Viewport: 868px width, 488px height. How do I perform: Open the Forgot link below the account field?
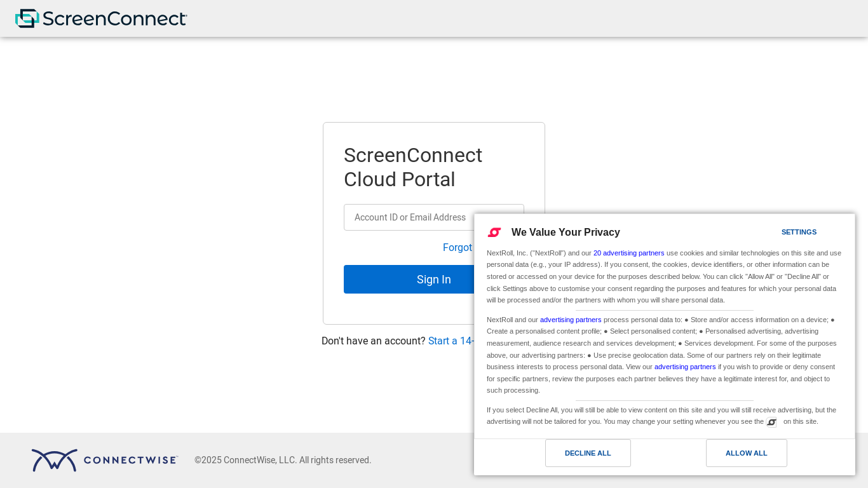tap(458, 248)
